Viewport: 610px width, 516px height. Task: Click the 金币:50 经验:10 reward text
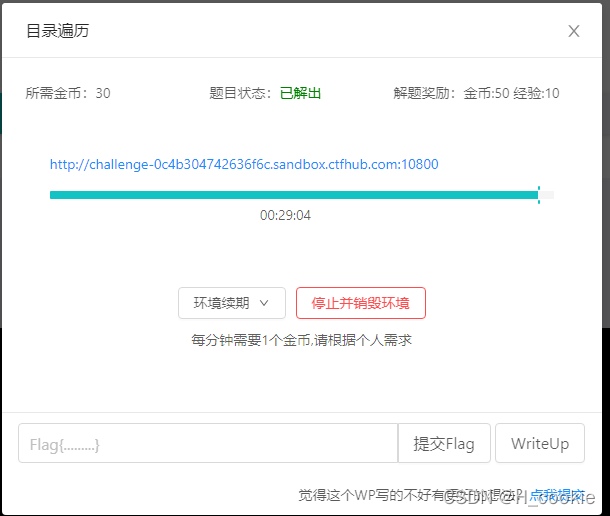[511, 93]
